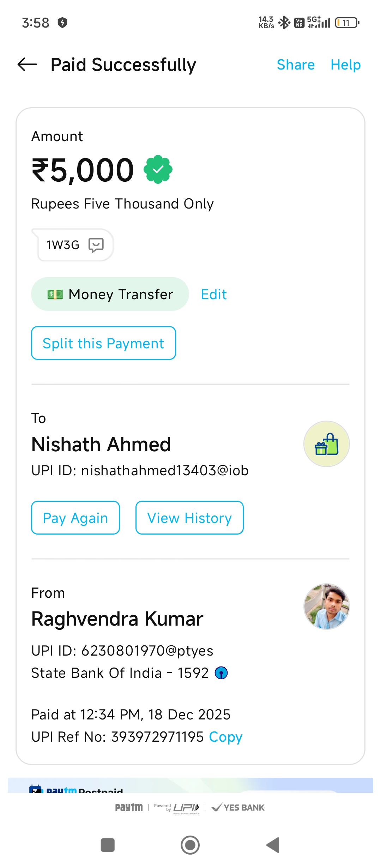Tap Split this Payment button

(103, 343)
